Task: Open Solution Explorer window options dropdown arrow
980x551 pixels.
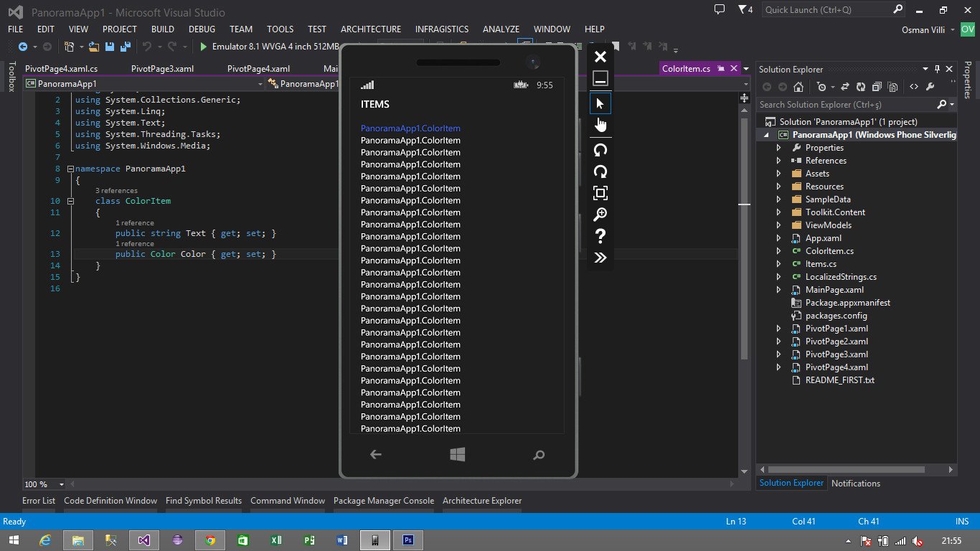Action: pyautogui.click(x=926, y=69)
